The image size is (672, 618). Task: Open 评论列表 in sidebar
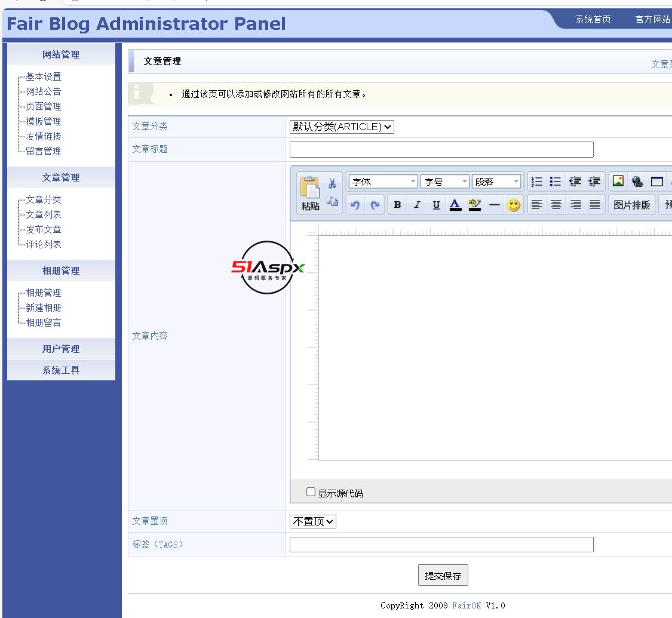(43, 244)
